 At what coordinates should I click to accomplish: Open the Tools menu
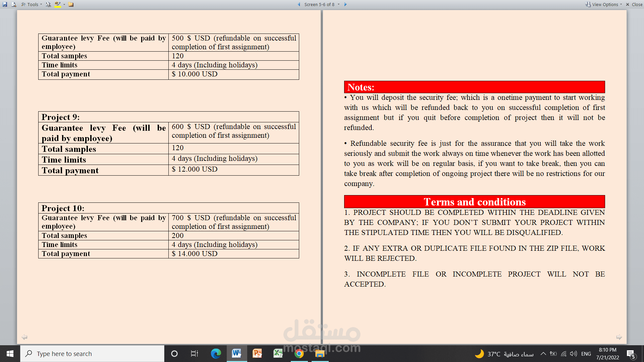pos(32,4)
